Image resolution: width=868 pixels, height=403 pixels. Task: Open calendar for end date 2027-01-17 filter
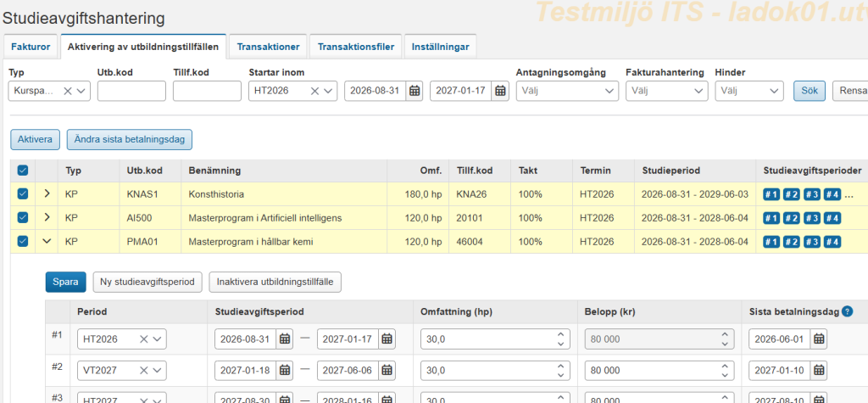click(x=500, y=91)
